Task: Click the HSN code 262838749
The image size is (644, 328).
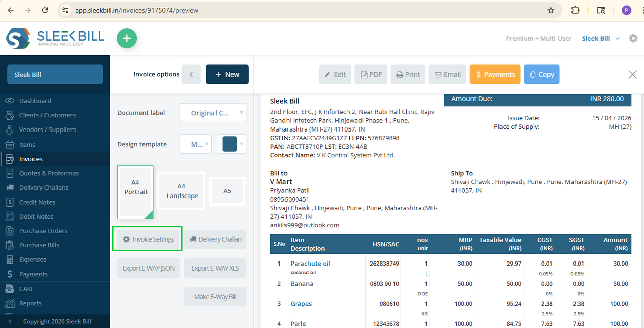Action: point(384,264)
